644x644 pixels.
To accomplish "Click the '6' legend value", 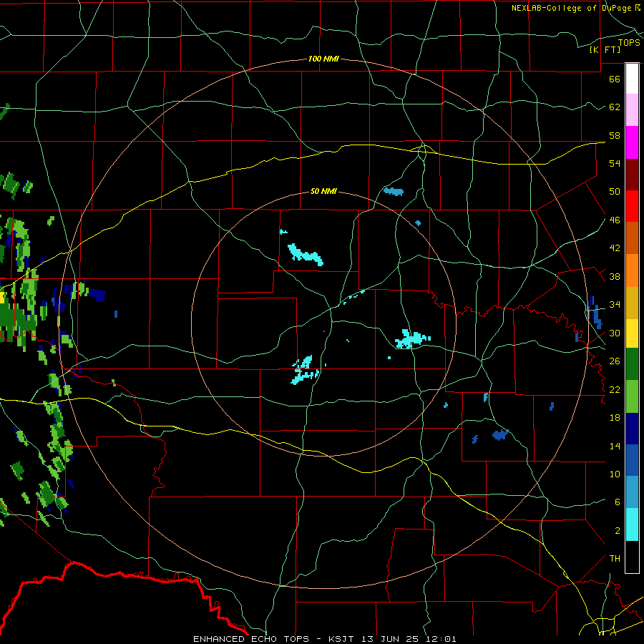I will click(618, 502).
